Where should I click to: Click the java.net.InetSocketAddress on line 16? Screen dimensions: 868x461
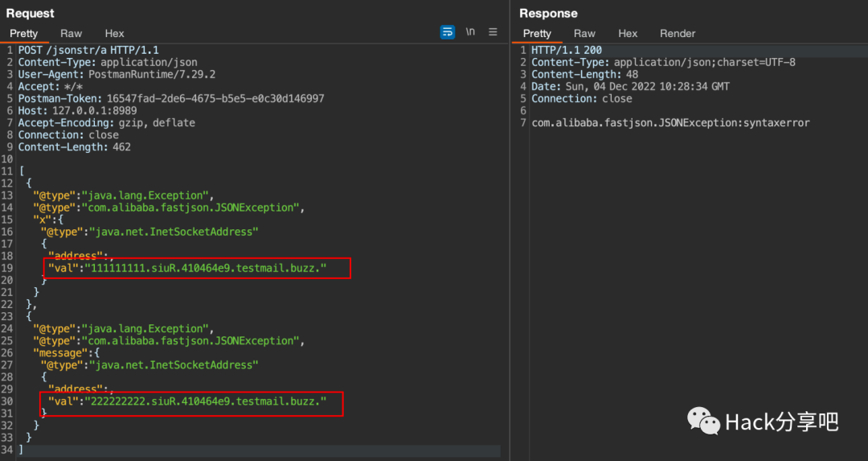(x=174, y=232)
